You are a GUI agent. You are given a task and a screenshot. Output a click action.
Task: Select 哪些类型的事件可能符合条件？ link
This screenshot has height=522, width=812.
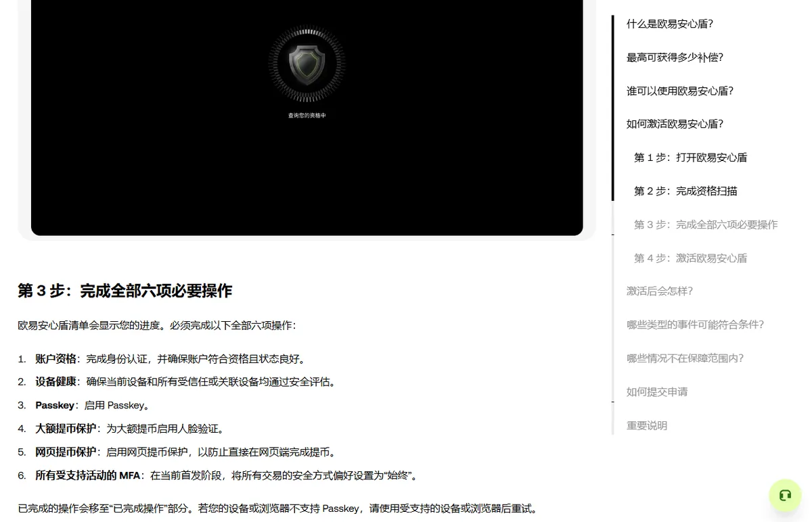point(695,325)
